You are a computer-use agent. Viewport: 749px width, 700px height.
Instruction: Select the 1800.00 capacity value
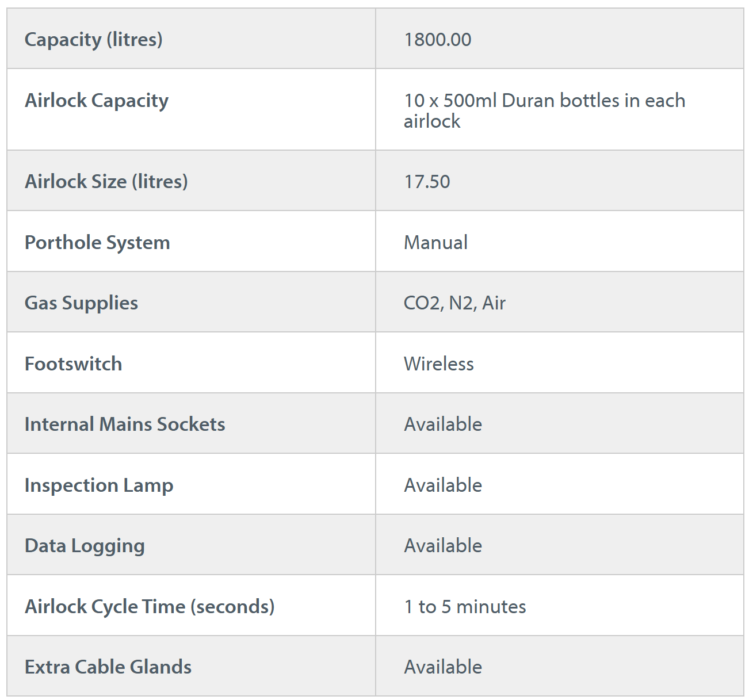437,40
